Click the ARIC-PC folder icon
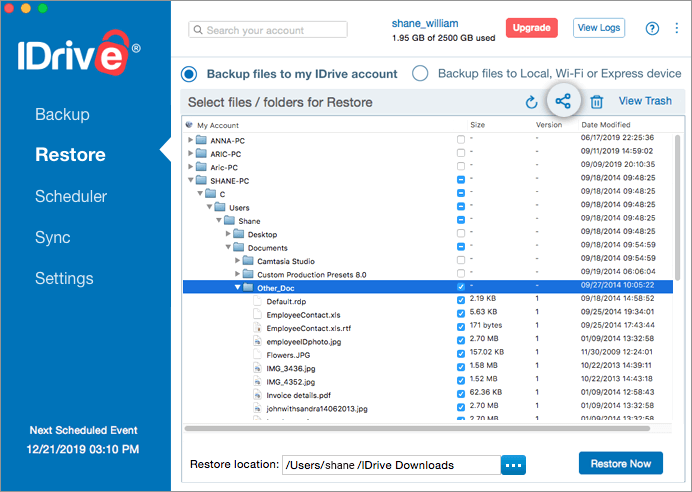Viewport: 692px width, 492px height. pyautogui.click(x=201, y=154)
